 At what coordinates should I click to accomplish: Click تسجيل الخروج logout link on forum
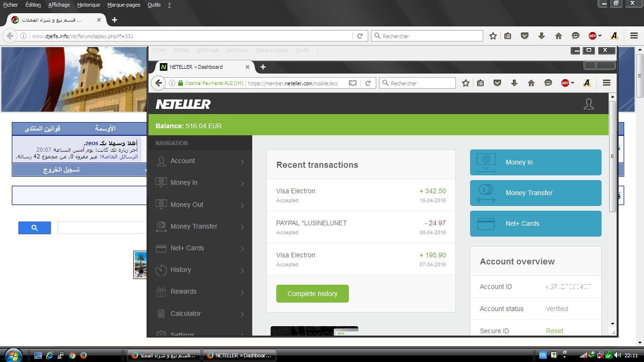[61, 170]
